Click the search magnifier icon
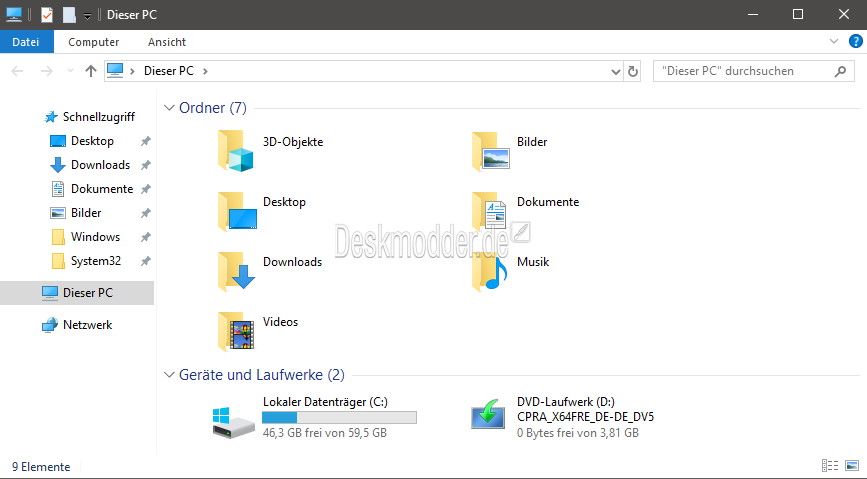The height and width of the screenshot is (479, 867). 840,71
